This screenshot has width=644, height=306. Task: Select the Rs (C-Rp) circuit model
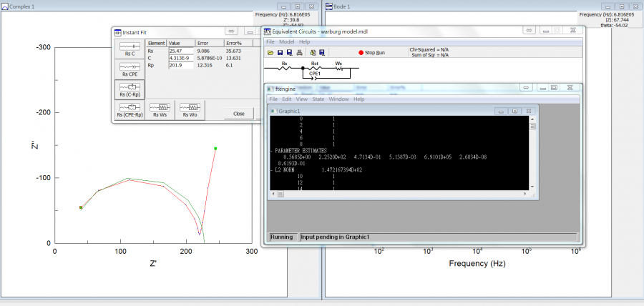coord(130,89)
